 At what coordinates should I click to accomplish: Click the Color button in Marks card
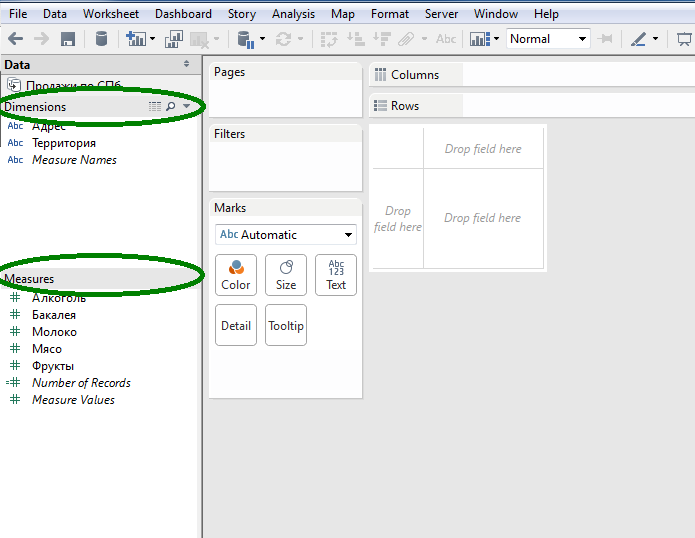[x=236, y=275]
